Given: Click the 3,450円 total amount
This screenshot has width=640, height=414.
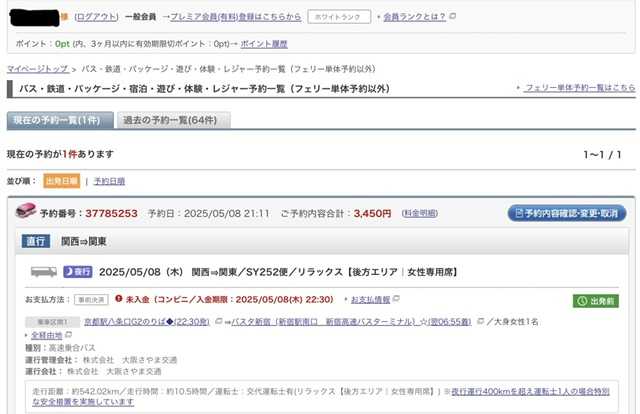Looking at the screenshot, I should (372, 213).
